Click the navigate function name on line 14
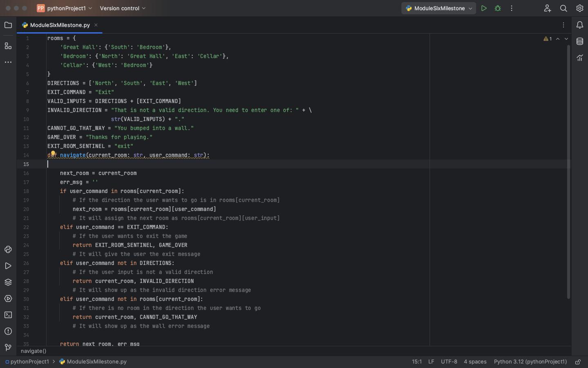The image size is (588, 368). (x=73, y=155)
